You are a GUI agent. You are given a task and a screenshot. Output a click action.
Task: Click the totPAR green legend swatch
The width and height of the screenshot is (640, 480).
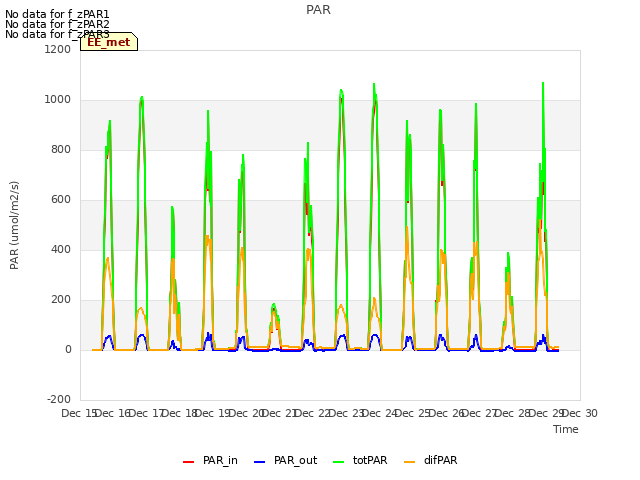pyautogui.click(x=338, y=462)
